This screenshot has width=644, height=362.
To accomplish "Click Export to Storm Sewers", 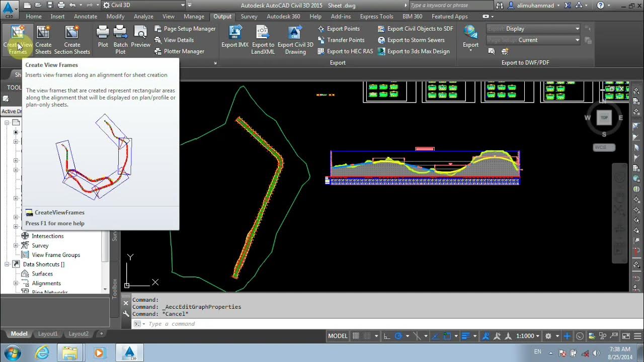I will 411,40.
